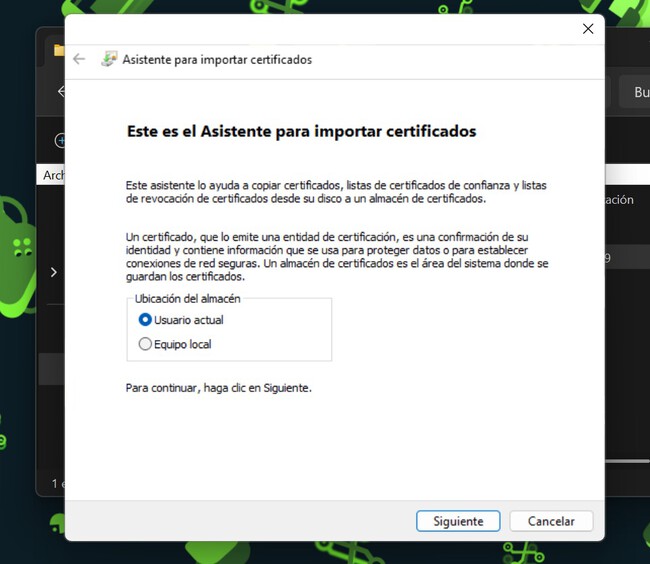
Task: Open the partially visible Arch menu
Action: click(53, 175)
